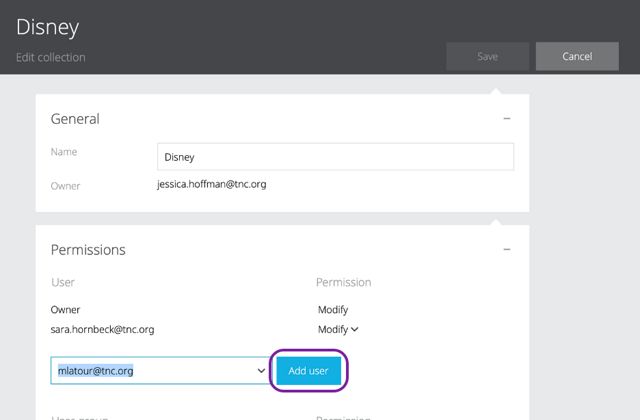Screen dimensions: 640x420
Task: Click the Permission column header
Action: click(x=344, y=283)
